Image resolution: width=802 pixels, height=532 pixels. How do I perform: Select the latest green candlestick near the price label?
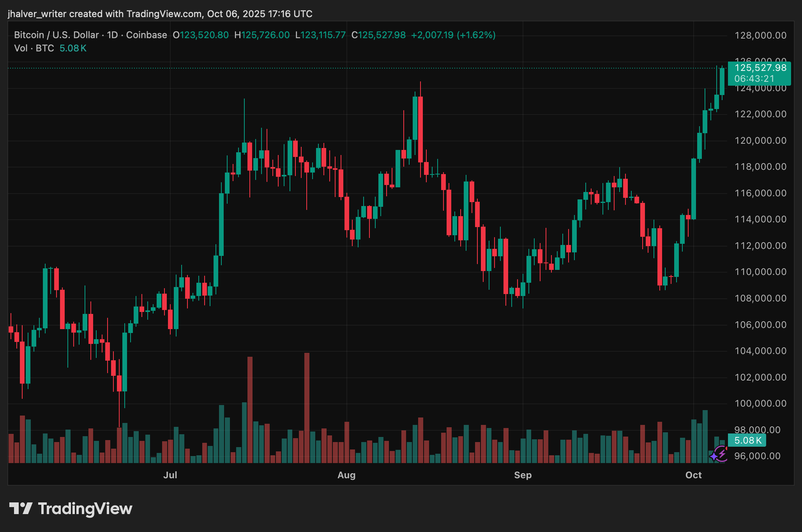(x=723, y=82)
